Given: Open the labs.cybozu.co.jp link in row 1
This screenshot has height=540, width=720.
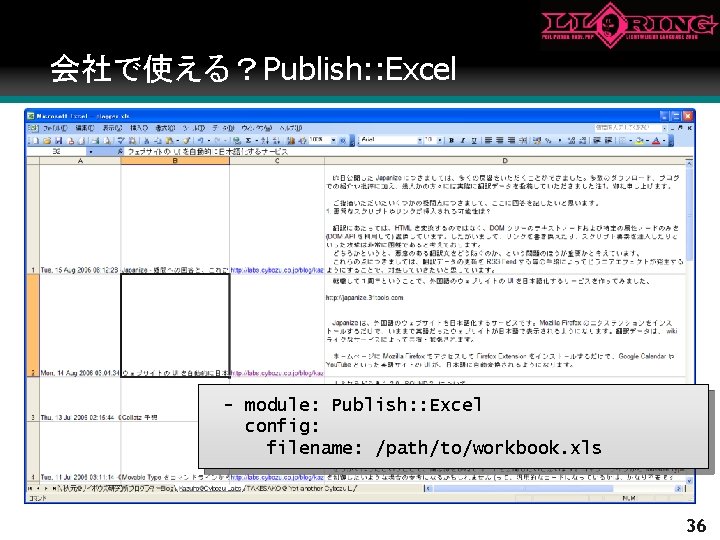Looking at the screenshot, I should [277, 270].
